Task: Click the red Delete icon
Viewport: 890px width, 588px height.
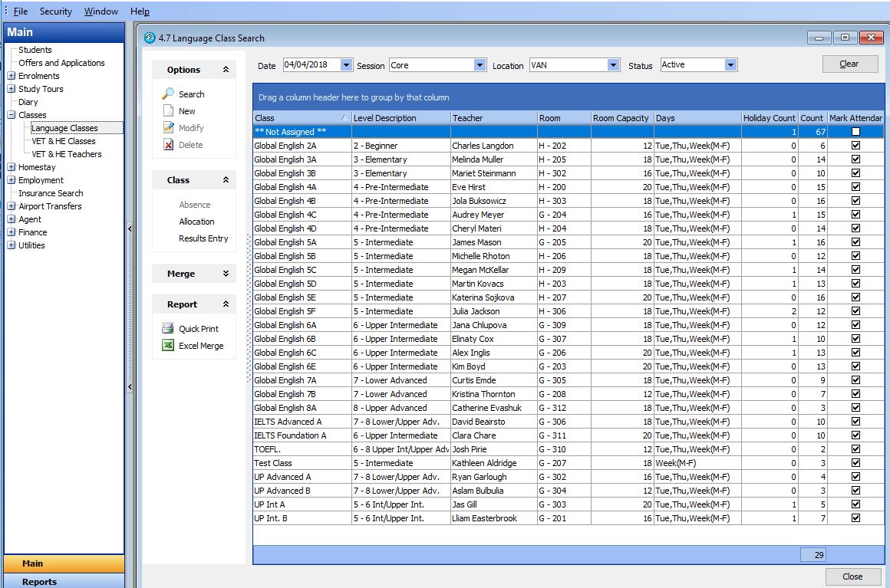Action: 168,145
